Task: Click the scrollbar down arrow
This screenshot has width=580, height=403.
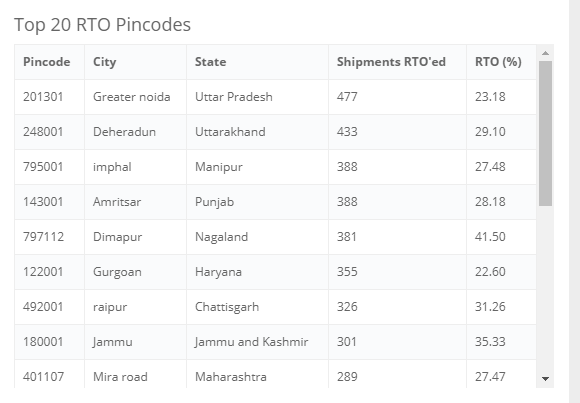Action: tap(545, 379)
